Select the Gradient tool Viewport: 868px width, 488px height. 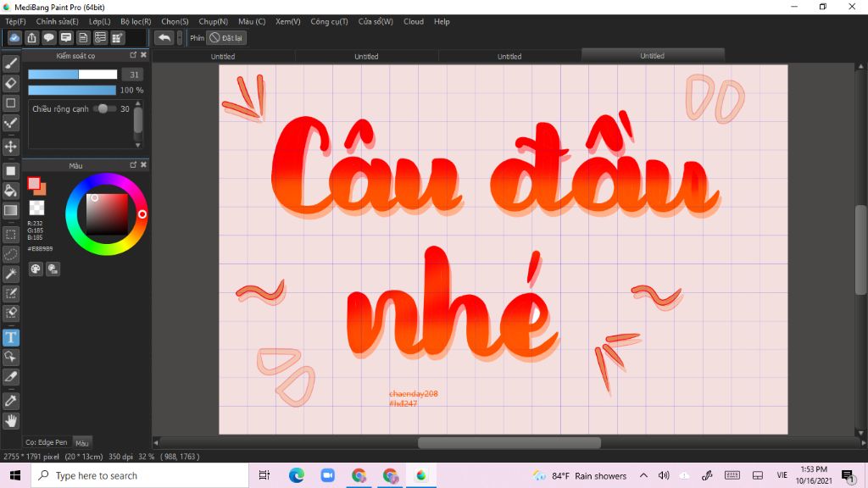click(10, 210)
